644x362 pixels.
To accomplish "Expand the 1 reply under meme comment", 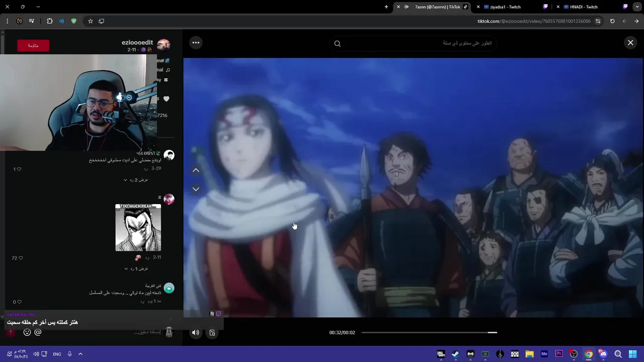I will (136, 268).
